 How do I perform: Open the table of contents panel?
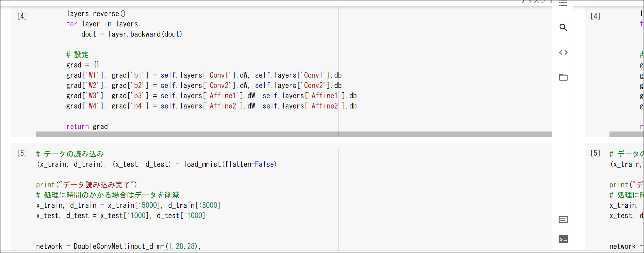tap(563, 3)
